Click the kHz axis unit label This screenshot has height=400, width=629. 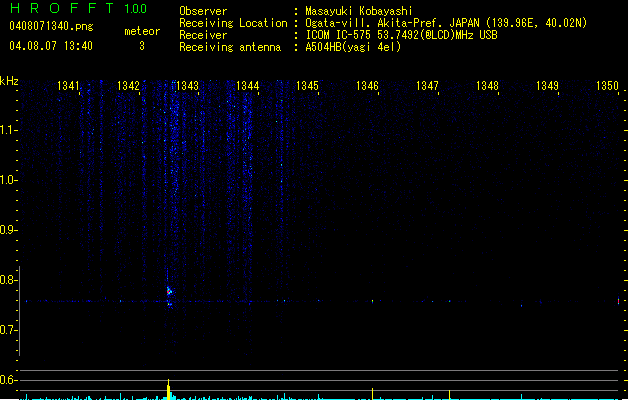point(9,81)
